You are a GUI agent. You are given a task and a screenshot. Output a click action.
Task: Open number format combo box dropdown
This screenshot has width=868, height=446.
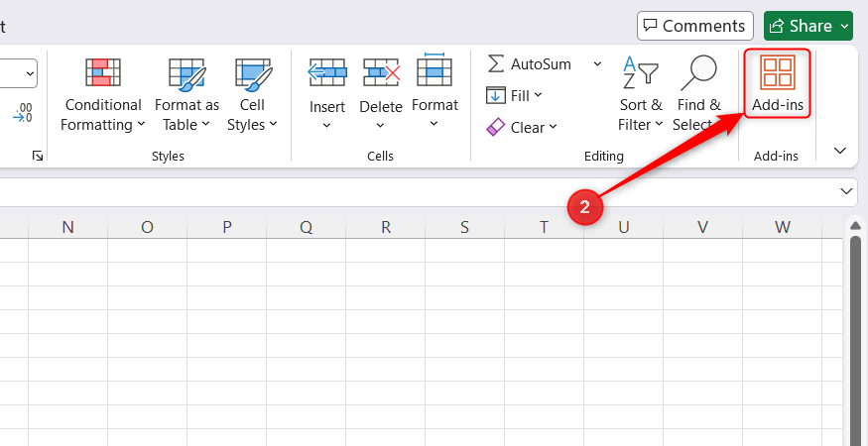tap(30, 73)
